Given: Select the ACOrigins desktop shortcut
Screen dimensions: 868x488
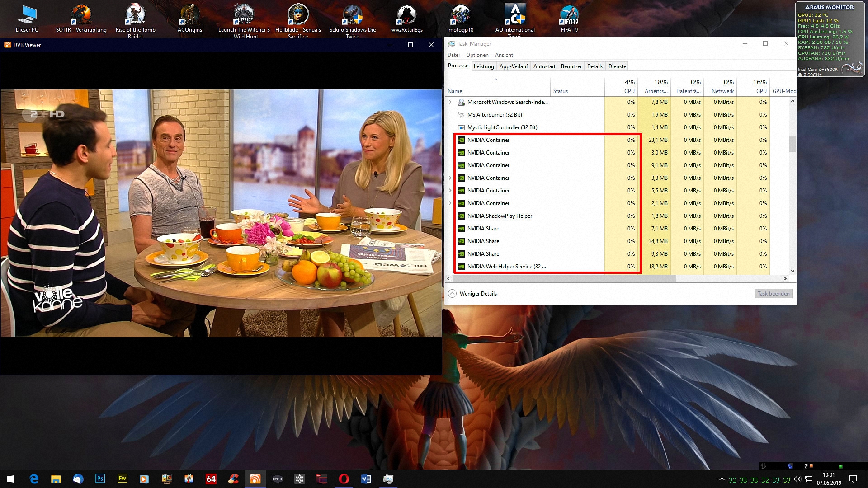Looking at the screenshot, I should tap(189, 18).
